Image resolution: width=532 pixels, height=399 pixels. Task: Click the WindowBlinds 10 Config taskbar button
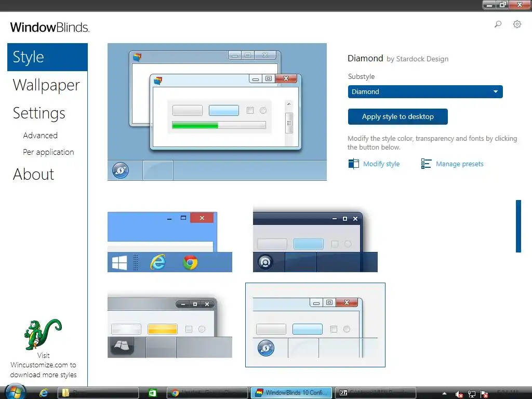pyautogui.click(x=292, y=393)
